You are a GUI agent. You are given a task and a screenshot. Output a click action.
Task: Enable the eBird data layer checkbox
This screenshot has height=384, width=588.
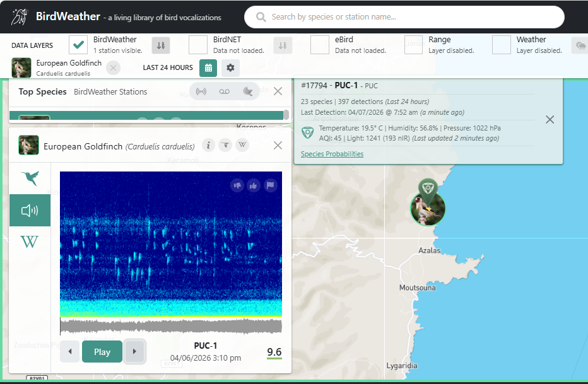[320, 45]
